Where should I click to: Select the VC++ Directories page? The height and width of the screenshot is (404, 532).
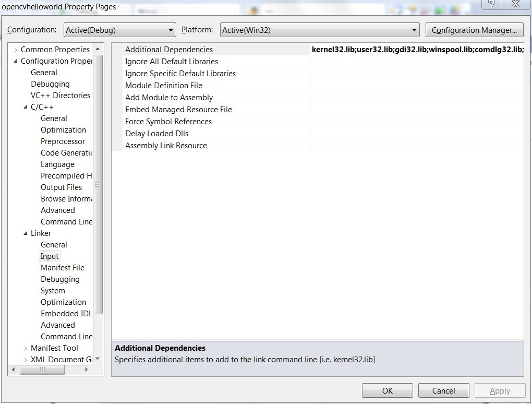[x=60, y=95]
